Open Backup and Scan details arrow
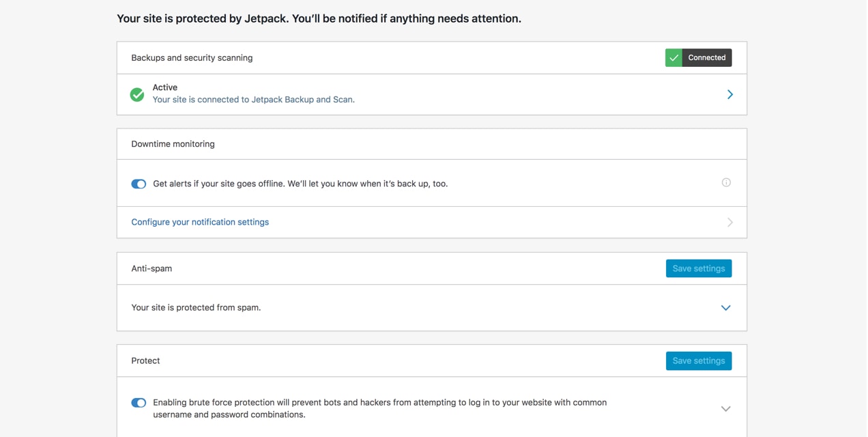This screenshot has width=868, height=437. [729, 94]
